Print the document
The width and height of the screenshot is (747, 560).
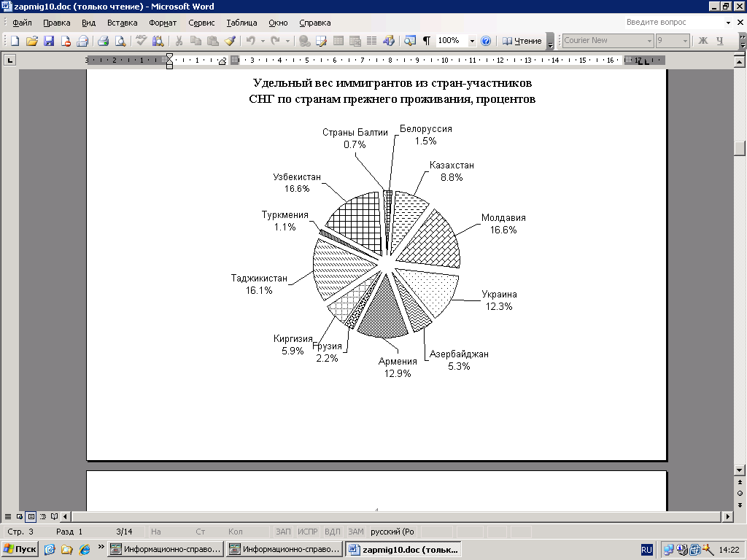point(103,41)
